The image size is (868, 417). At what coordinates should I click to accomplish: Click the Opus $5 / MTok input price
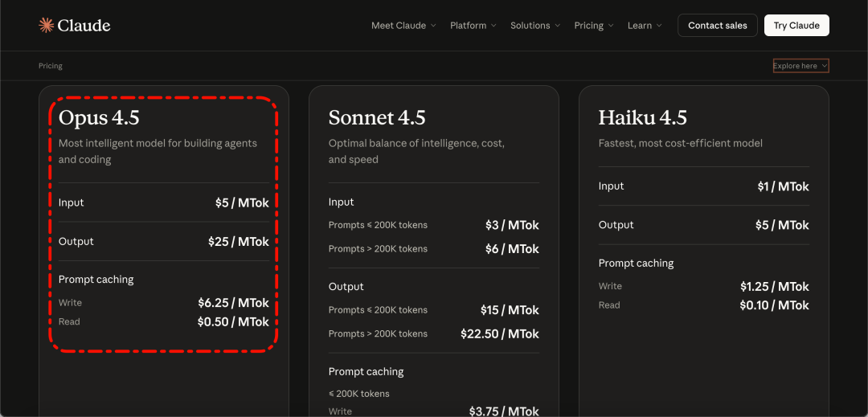(x=242, y=203)
